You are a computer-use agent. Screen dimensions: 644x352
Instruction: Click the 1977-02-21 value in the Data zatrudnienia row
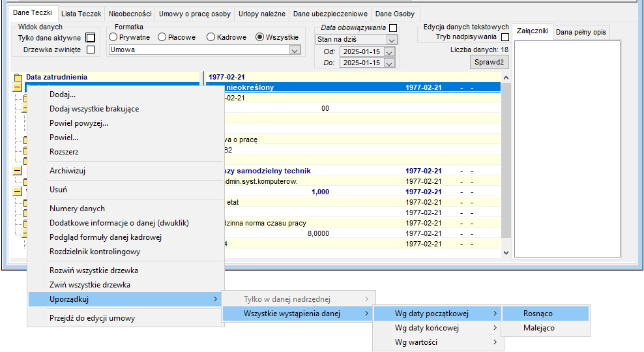227,77
